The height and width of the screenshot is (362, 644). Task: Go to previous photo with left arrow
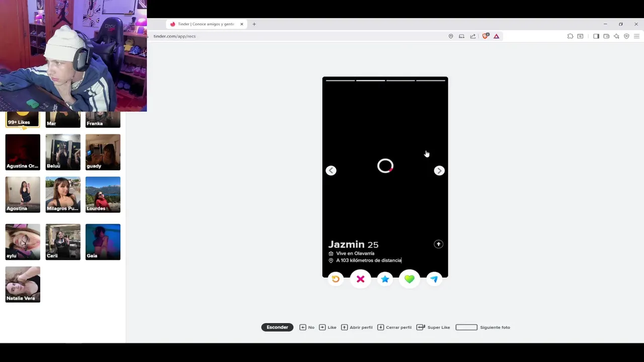pyautogui.click(x=331, y=170)
